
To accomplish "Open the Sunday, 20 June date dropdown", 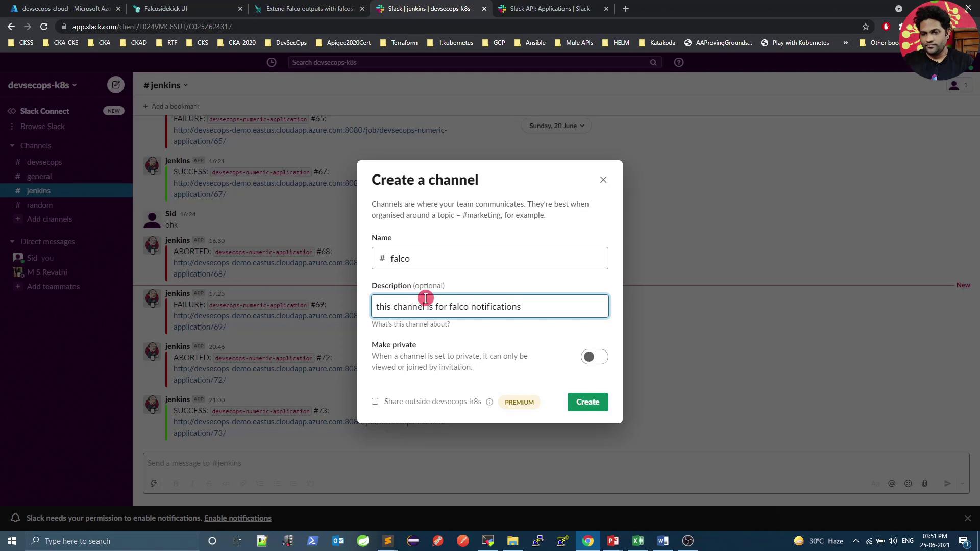I will [556, 126].
